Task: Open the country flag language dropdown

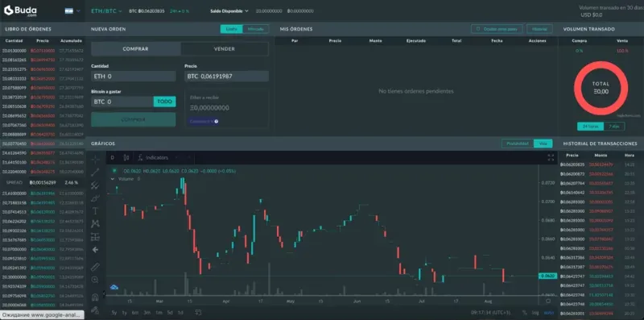Action: pos(72,11)
